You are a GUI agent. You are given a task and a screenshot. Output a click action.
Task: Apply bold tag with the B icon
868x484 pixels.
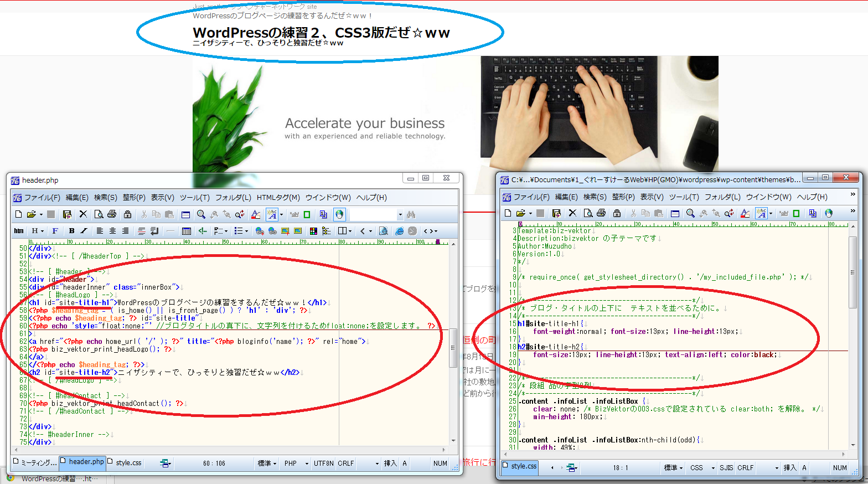coord(71,231)
